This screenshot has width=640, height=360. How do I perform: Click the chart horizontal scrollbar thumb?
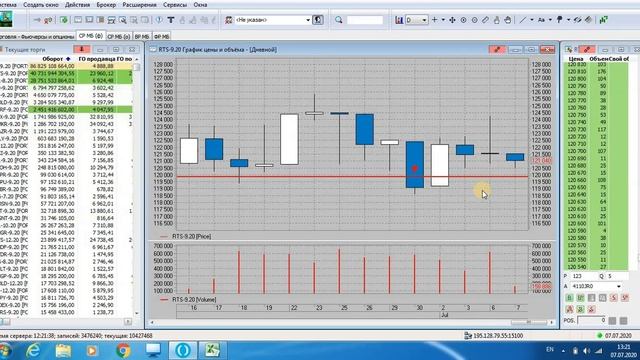[529, 322]
